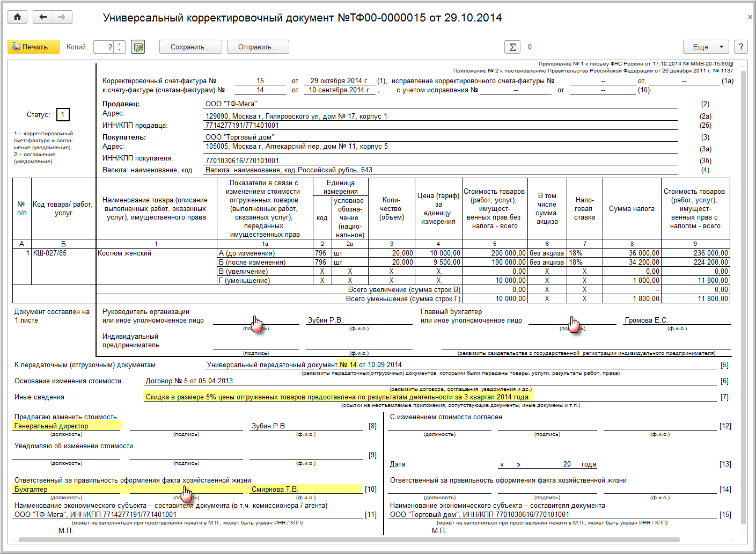Toggle the print form edit icon
The width and height of the screenshot is (756, 554).
pyautogui.click(x=138, y=47)
